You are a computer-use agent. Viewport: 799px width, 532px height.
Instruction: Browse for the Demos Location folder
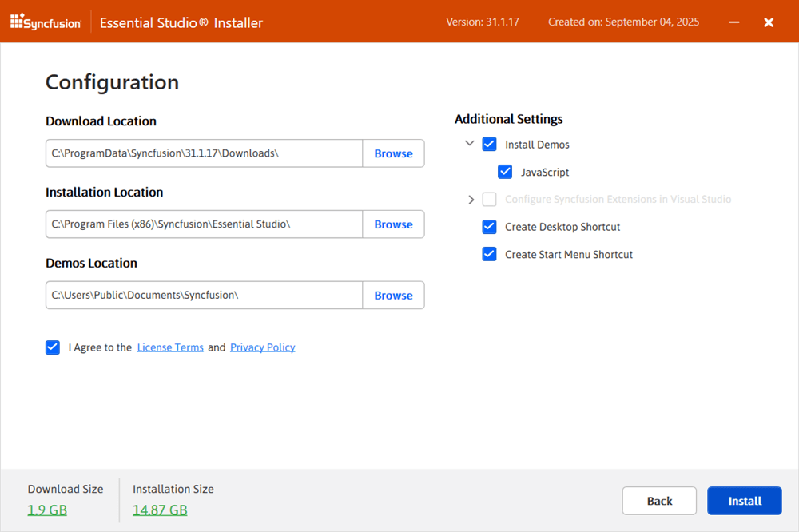(393, 296)
